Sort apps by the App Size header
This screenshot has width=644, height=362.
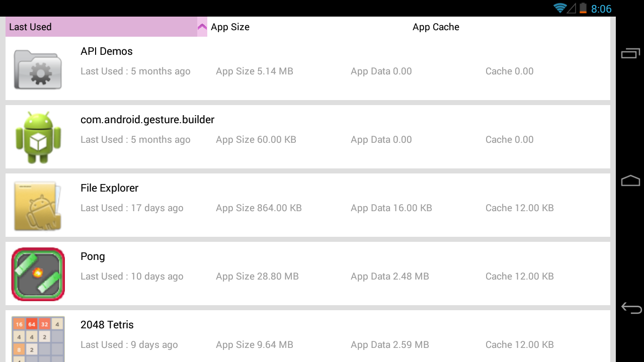click(230, 27)
